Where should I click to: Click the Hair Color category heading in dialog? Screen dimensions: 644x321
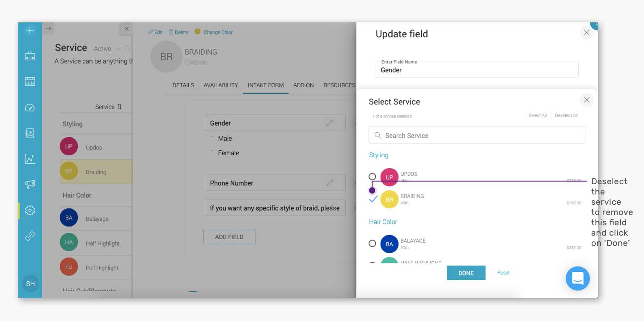coord(383,222)
